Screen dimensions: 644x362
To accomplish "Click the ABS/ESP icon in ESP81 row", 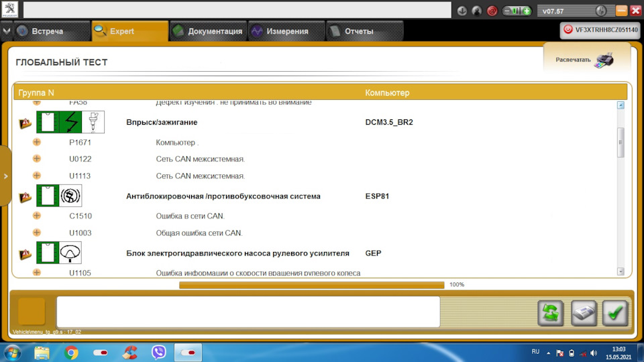I will point(70,196).
